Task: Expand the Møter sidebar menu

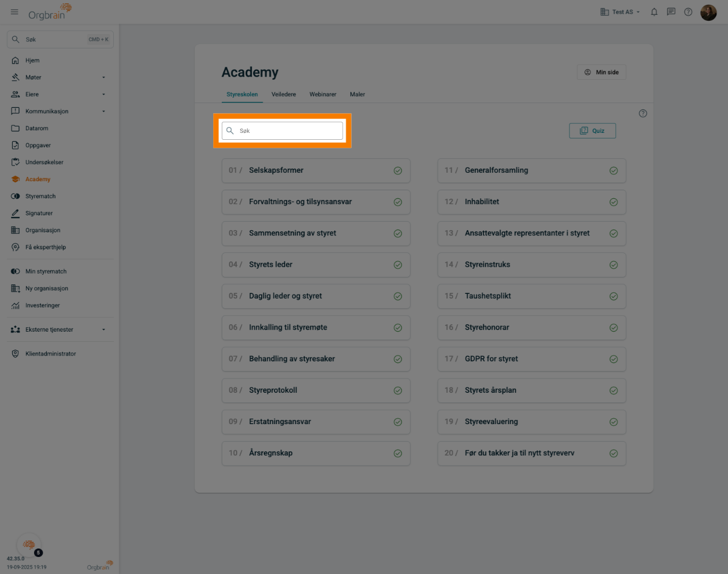Action: point(104,78)
